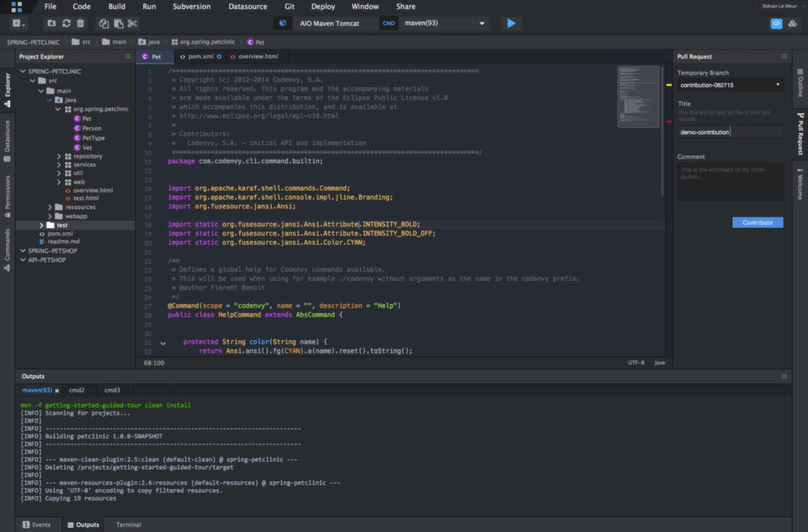Click the cloud icon at top right
This screenshot has height=532, width=808.
[x=793, y=24]
